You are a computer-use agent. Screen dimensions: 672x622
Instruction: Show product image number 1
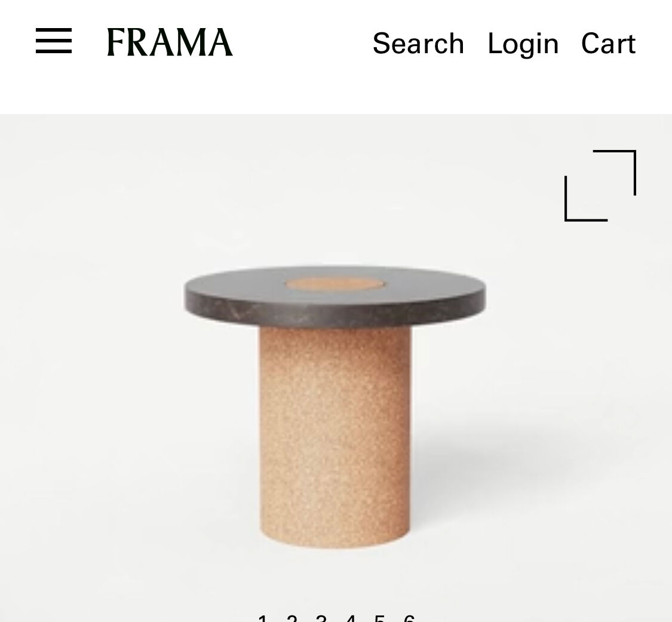tap(262, 618)
